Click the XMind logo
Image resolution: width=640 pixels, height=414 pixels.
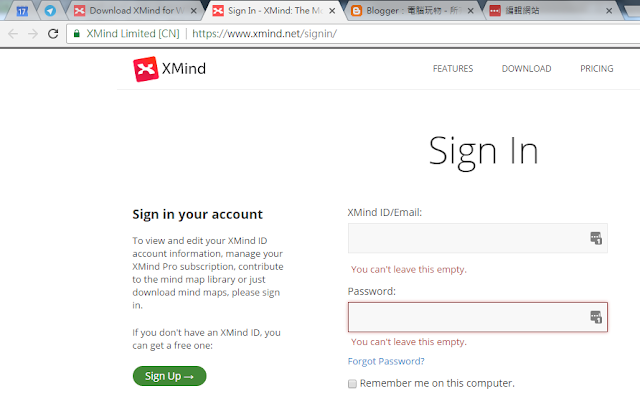tap(169, 69)
